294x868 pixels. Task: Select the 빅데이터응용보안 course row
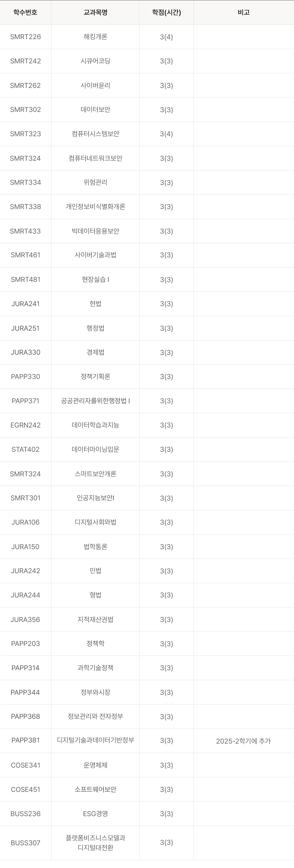coord(95,231)
